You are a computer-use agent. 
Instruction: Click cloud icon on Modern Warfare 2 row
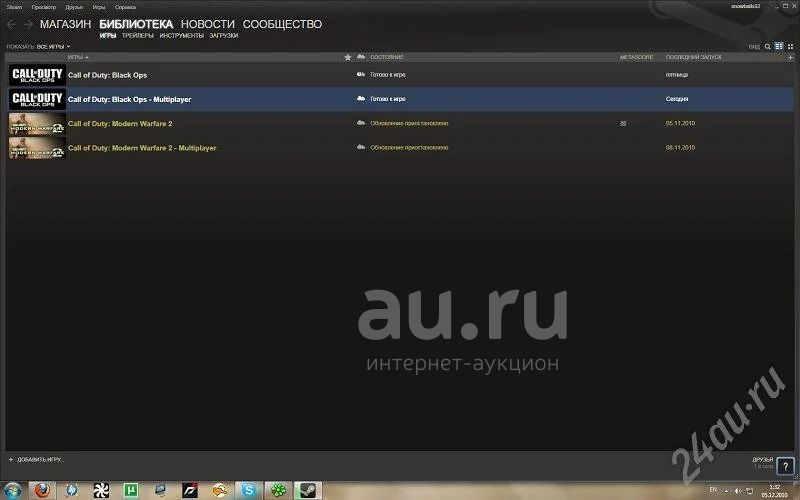[361, 123]
